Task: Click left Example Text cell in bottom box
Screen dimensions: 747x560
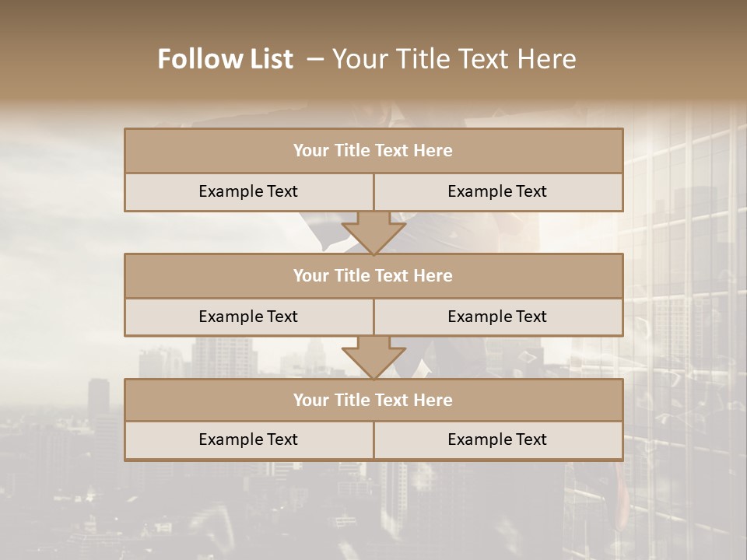Action: tap(248, 439)
